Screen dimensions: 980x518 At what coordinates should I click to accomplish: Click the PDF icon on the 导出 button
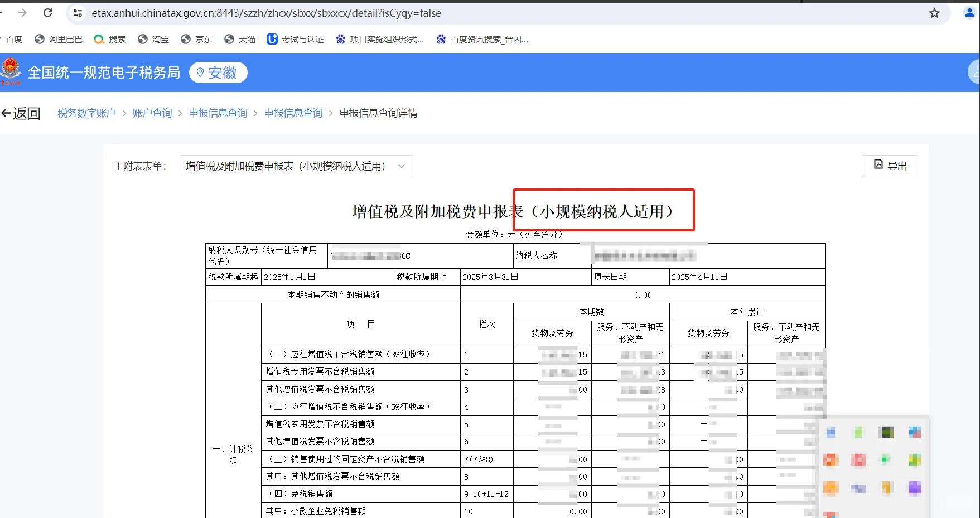point(877,166)
